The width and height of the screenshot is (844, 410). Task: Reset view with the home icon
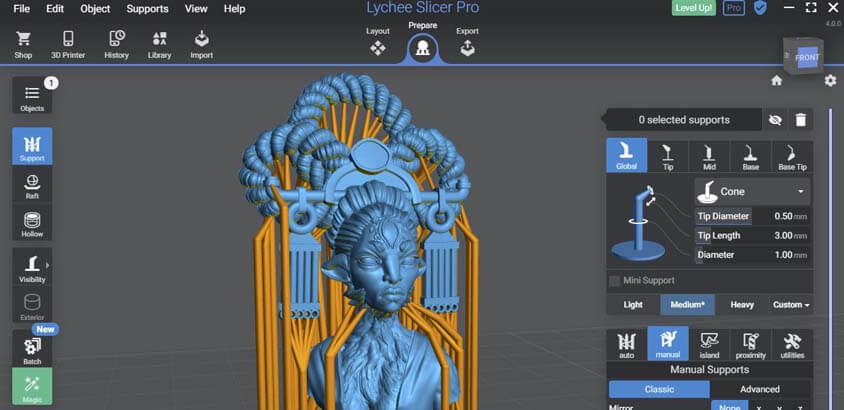point(776,81)
